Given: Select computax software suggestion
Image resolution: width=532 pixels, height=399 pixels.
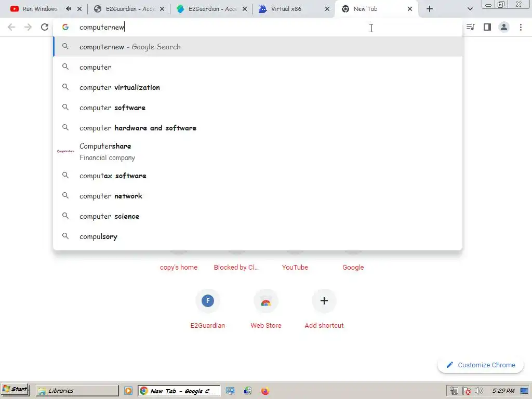Looking at the screenshot, I should [258, 176].
